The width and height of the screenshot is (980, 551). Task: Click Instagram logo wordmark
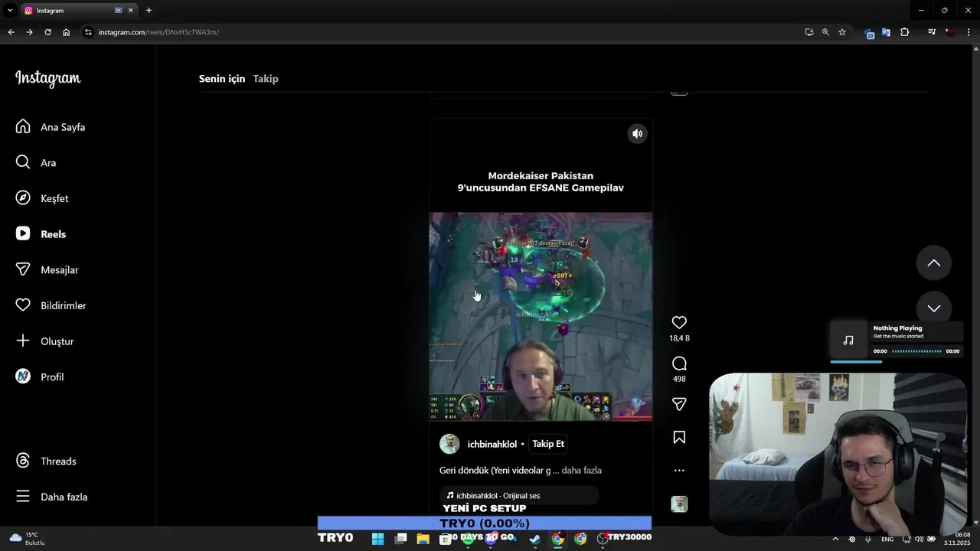47,78
